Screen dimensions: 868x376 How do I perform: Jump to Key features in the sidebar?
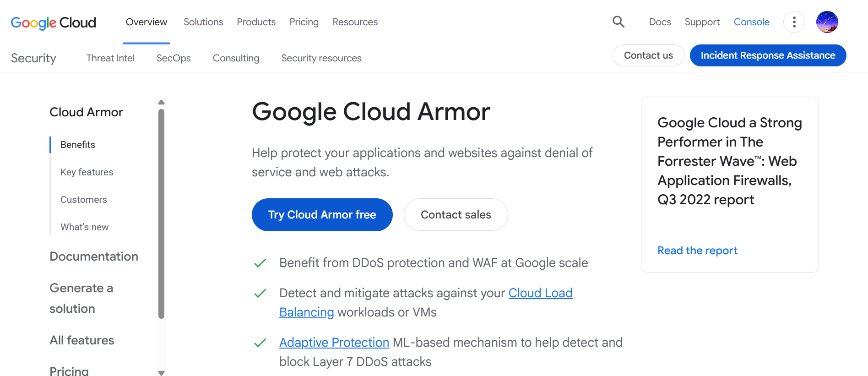click(87, 172)
